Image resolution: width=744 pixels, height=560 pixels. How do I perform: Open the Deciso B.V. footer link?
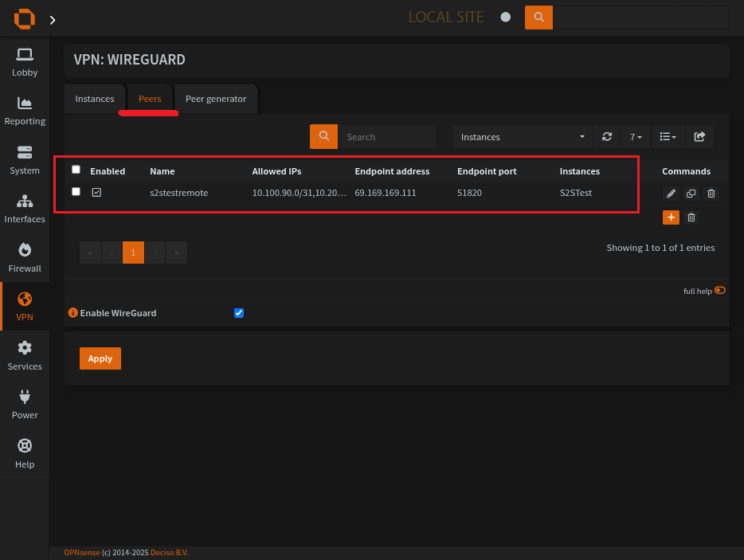click(x=170, y=552)
